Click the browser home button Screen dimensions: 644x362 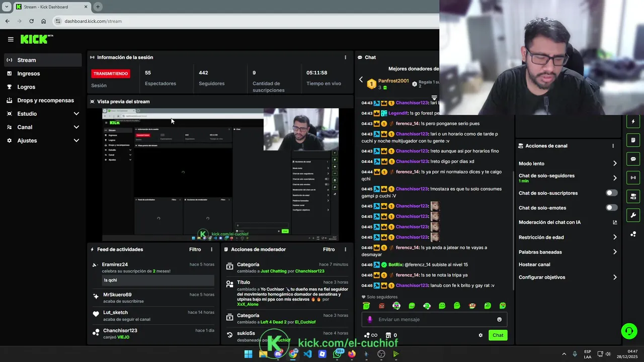click(44, 21)
